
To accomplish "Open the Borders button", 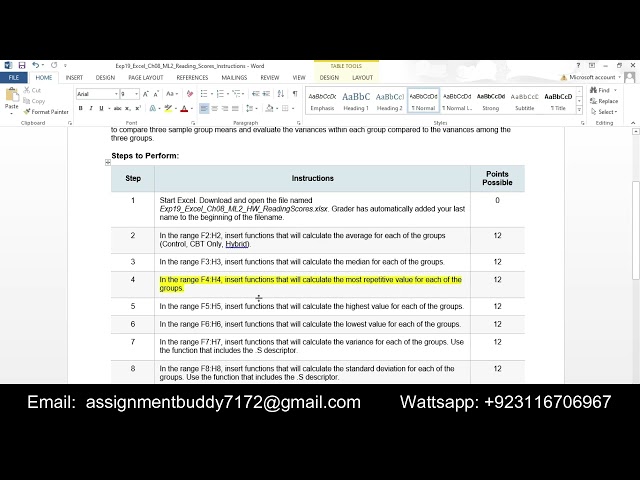I will point(285,108).
